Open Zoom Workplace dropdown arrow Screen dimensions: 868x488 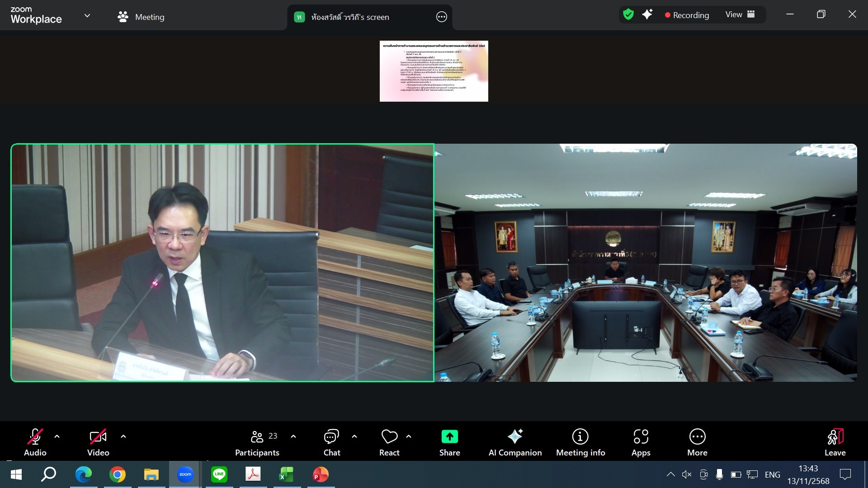pos(87,16)
